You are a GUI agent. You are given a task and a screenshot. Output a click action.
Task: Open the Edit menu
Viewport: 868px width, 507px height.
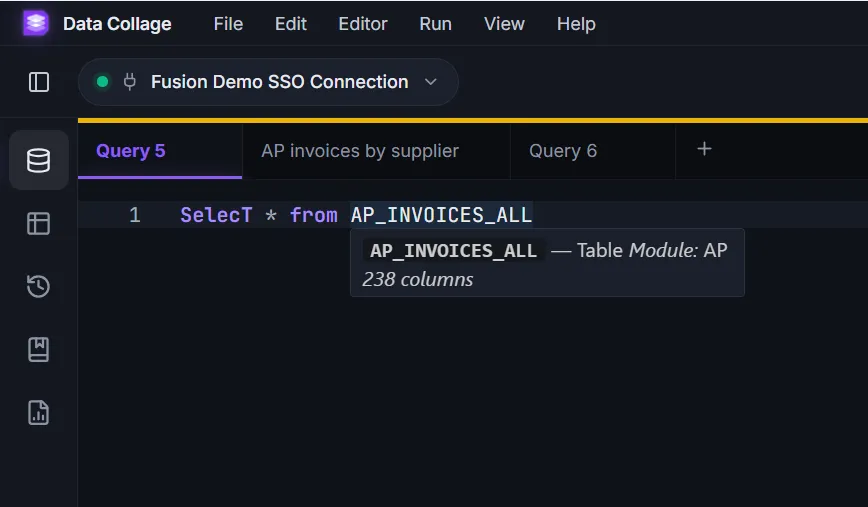(x=291, y=24)
